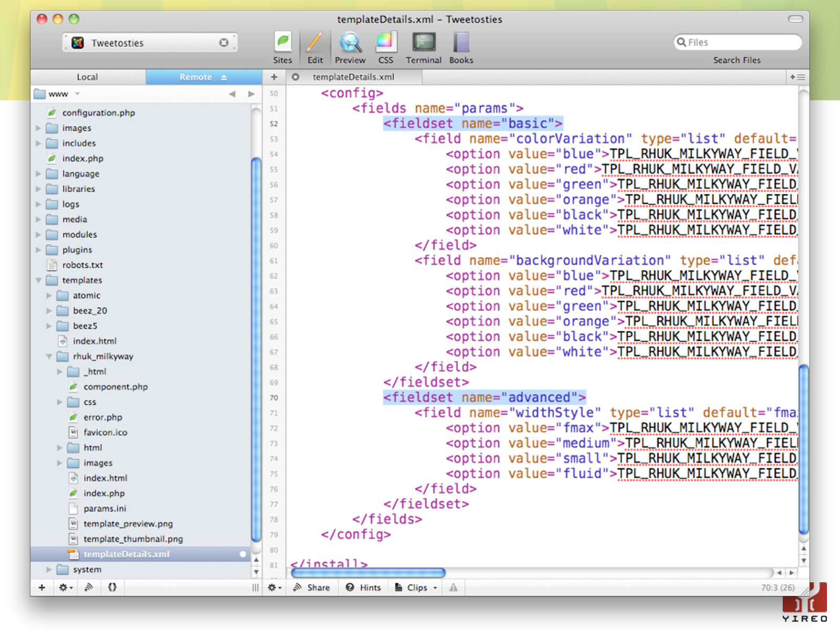Open the file browser gear menu
Image resolution: width=840 pixels, height=630 pixels.
(x=66, y=587)
